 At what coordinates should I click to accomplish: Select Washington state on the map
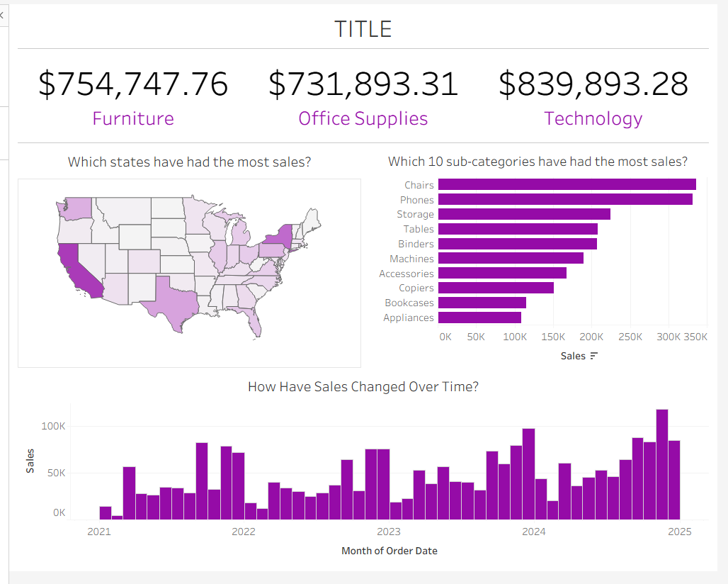(76, 207)
